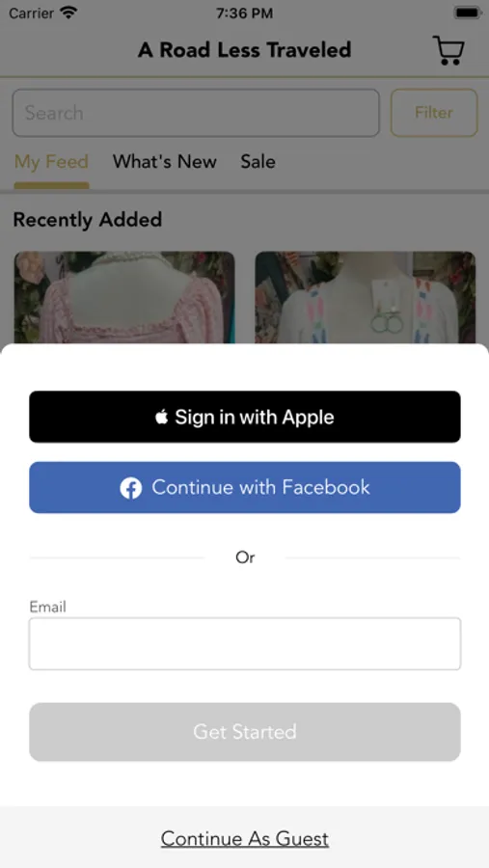
Task: Click the Get Started button
Action: pyautogui.click(x=245, y=732)
